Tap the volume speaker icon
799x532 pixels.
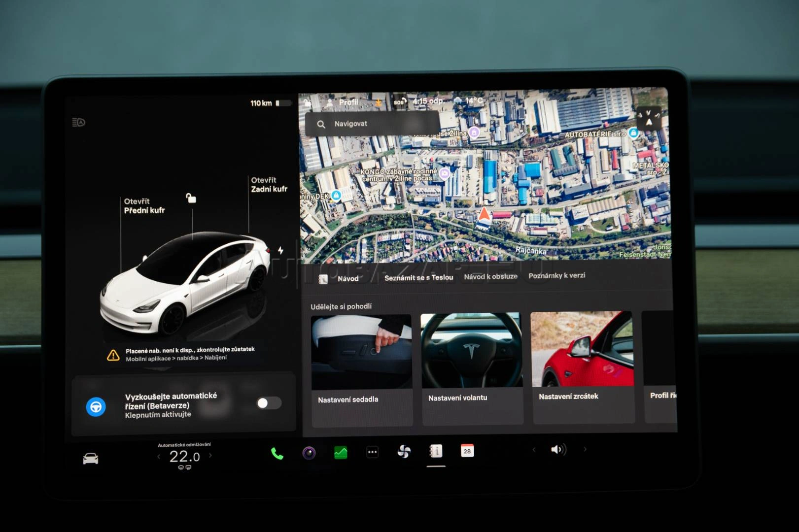point(558,449)
